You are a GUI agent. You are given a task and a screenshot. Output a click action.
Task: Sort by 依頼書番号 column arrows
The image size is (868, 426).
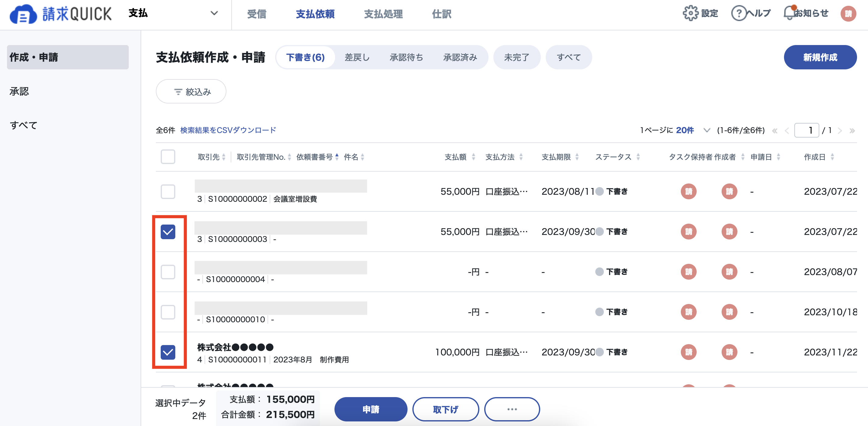pyautogui.click(x=337, y=157)
